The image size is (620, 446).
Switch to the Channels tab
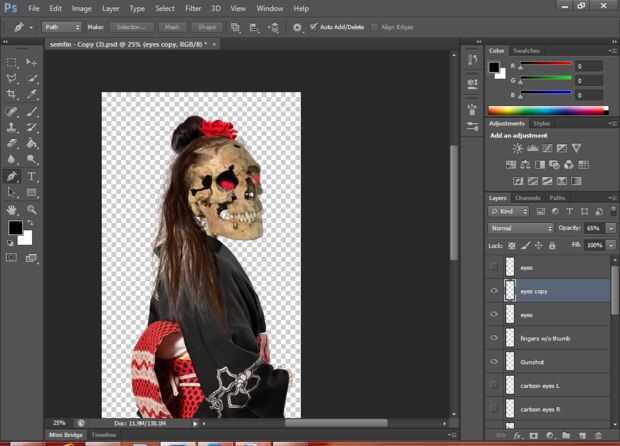(527, 198)
